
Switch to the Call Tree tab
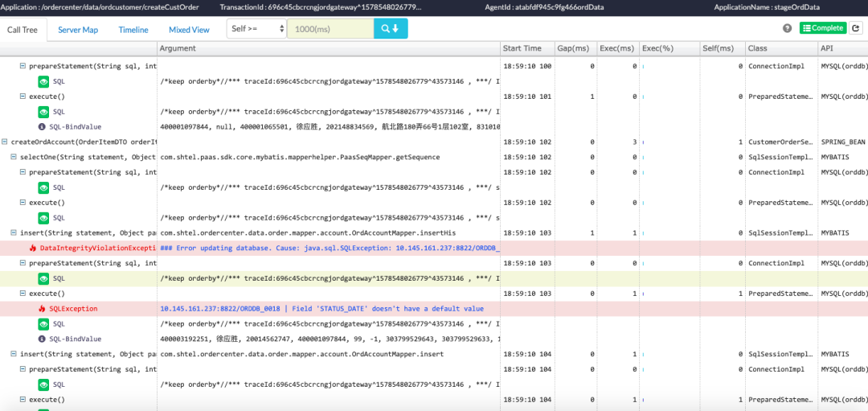tap(23, 30)
